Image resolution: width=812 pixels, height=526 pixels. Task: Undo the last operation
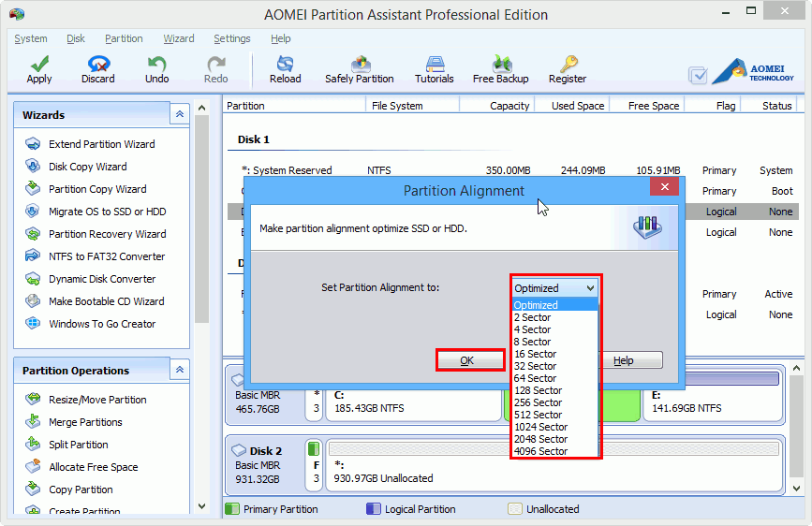point(157,69)
